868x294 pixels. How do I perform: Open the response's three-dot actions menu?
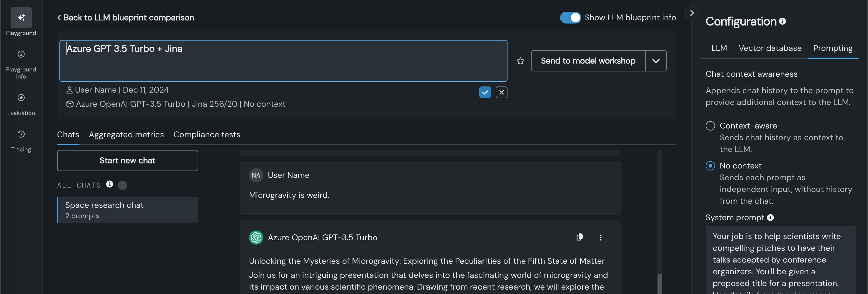point(600,238)
